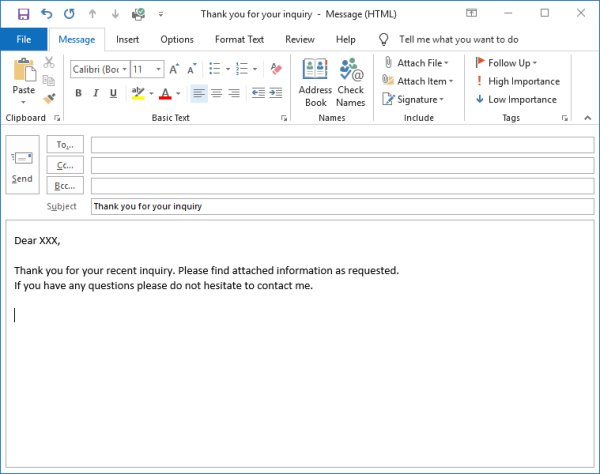Toggle Bold formatting

[78, 93]
